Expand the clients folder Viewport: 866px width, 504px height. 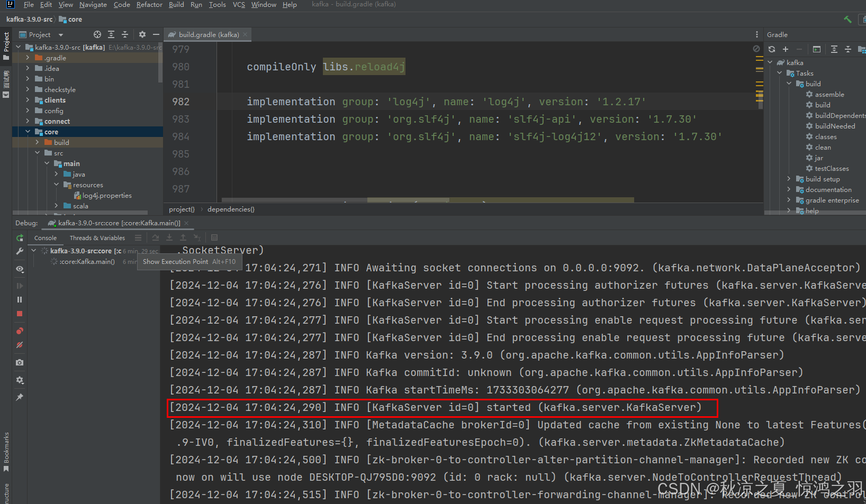[28, 100]
